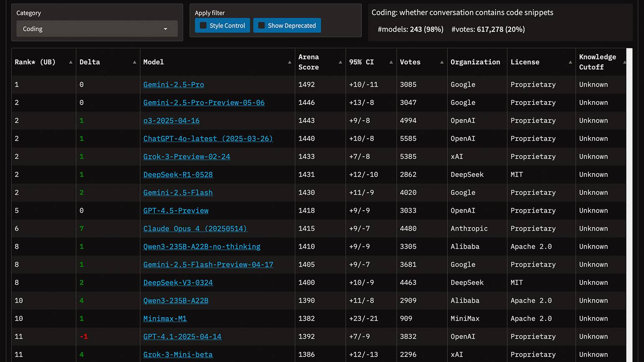
Task: Open the Minimax-M1 model link
Action: [165, 318]
